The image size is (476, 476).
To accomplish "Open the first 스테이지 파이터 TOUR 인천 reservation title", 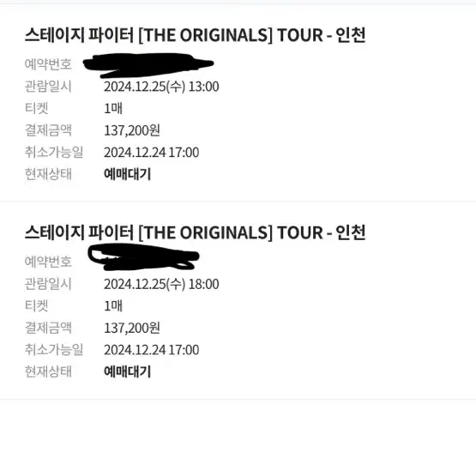I will (196, 35).
